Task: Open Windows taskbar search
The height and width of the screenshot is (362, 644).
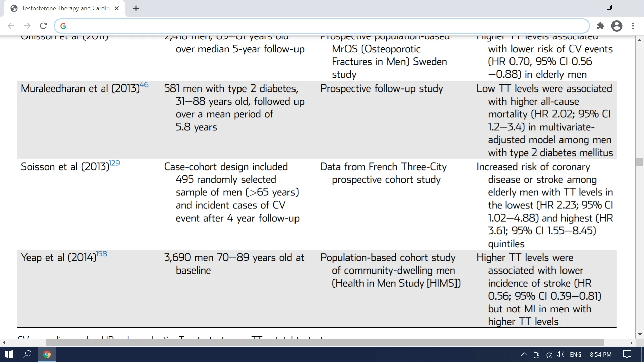Action: click(x=27, y=354)
